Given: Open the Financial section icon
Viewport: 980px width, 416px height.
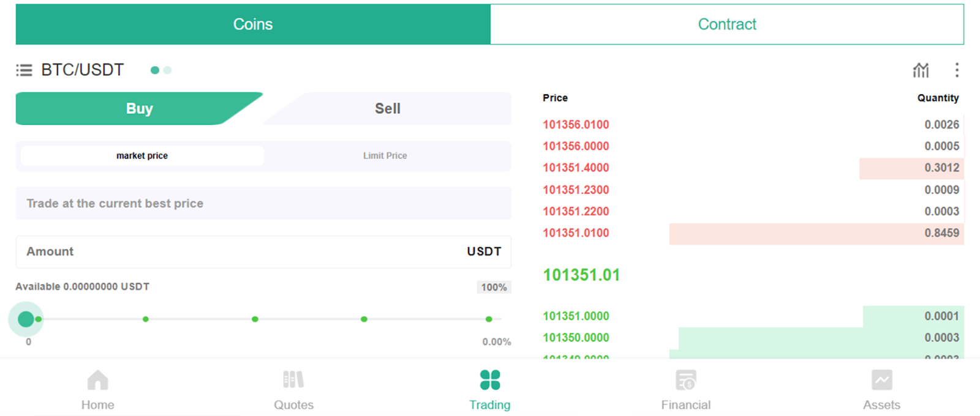Looking at the screenshot, I should (686, 381).
